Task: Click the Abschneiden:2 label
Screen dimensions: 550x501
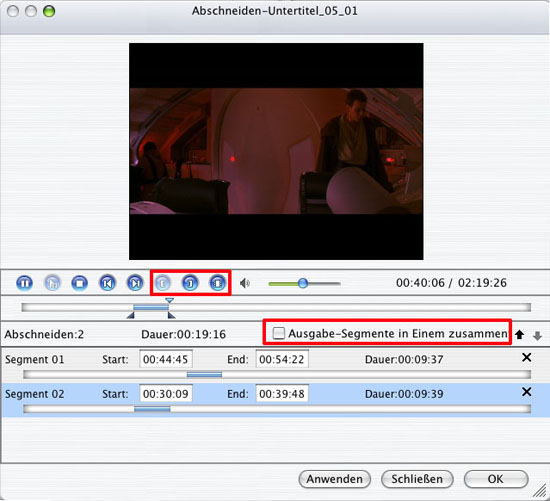Action: coord(44,334)
